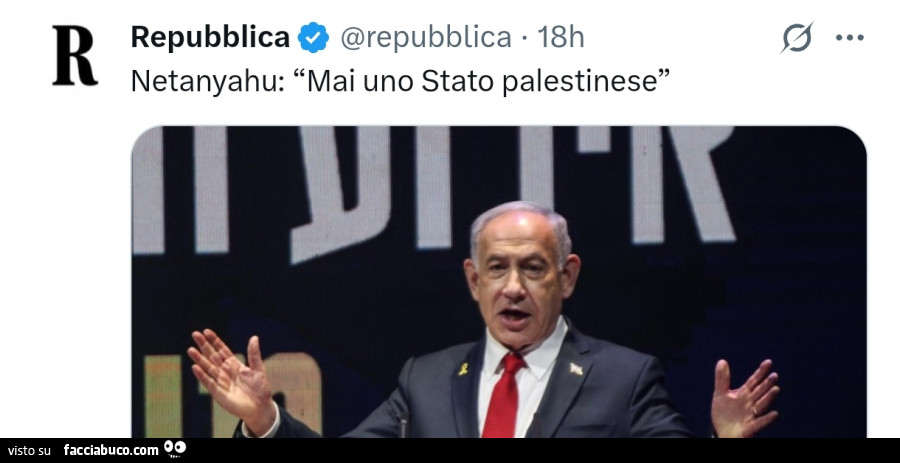Expand the three-dot more options menu

[849, 38]
